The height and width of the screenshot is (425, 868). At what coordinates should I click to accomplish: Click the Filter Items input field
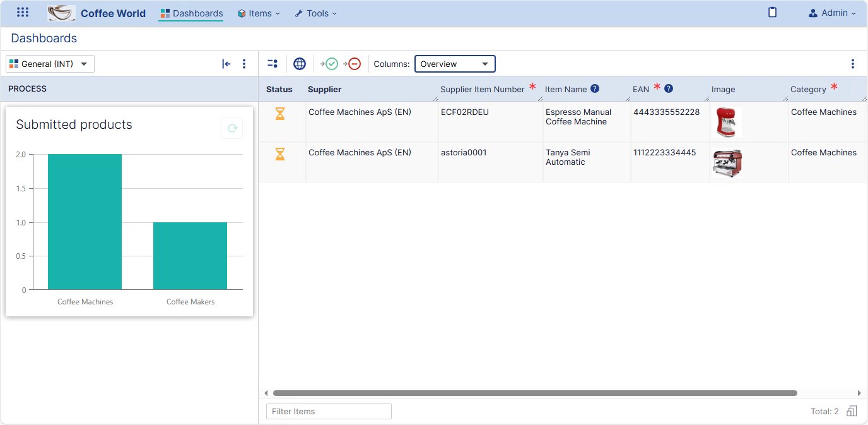click(329, 411)
